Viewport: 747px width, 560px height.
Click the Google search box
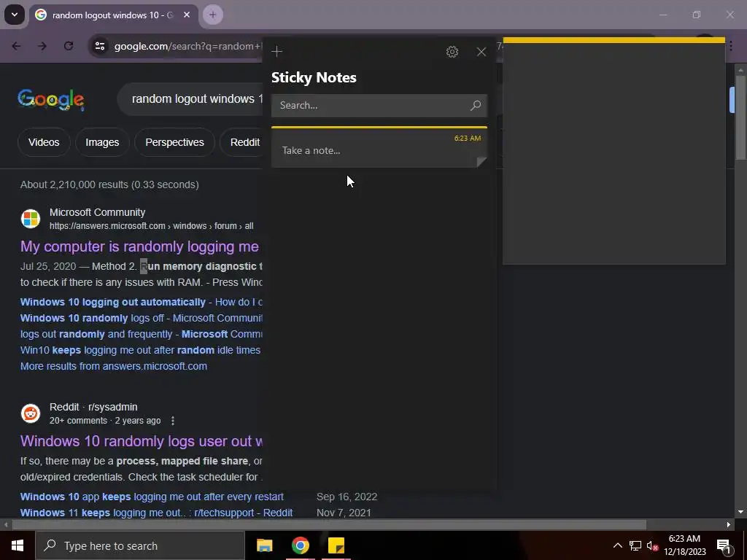click(x=190, y=99)
